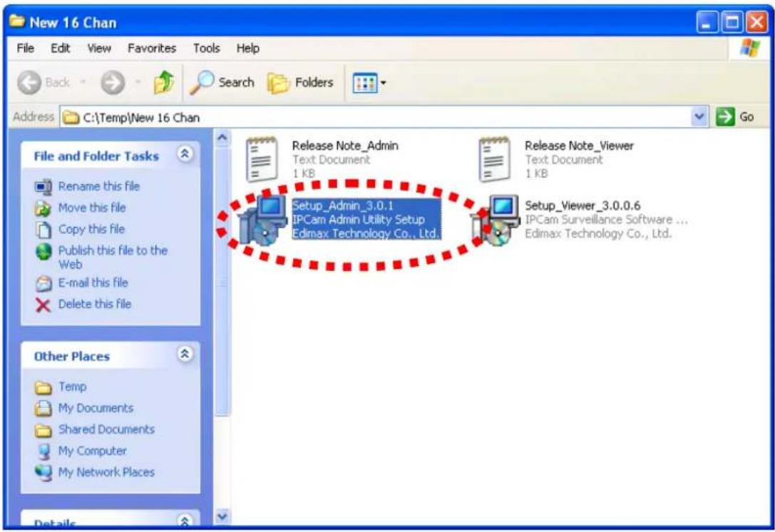Screen dimensions: 775x532
Task: Open My Network Places link
Action: 106,472
